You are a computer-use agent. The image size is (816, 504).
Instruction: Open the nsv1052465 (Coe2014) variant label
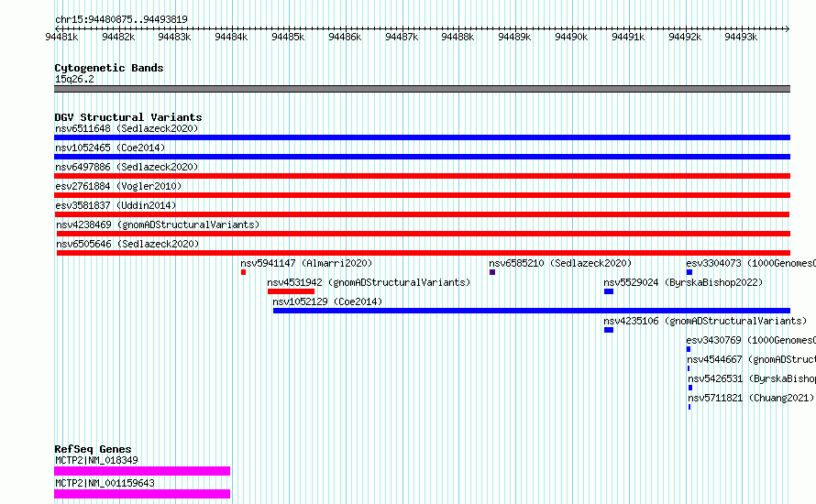tap(110, 148)
